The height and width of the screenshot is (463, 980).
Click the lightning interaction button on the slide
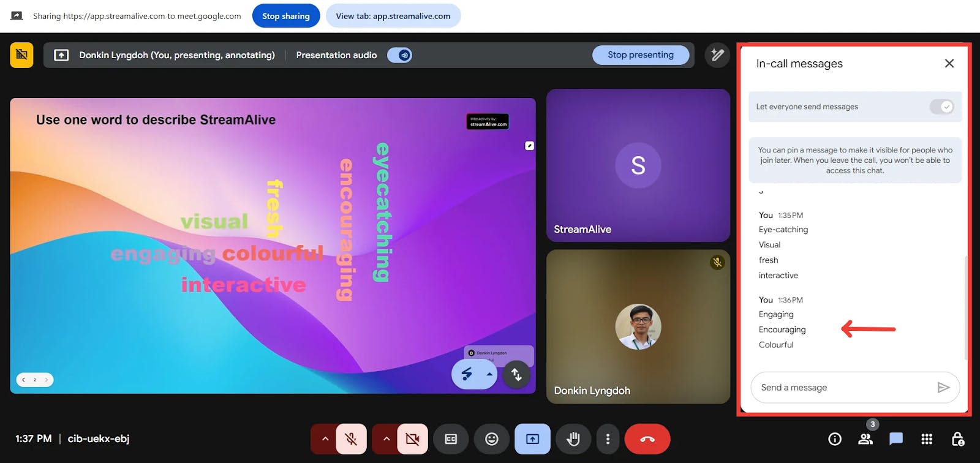point(467,374)
